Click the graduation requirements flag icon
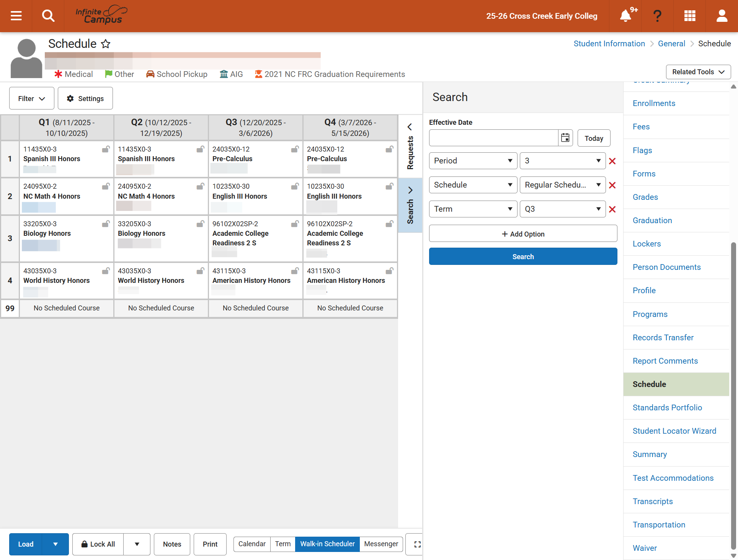Viewport: 738px width, 560px height. point(259,74)
